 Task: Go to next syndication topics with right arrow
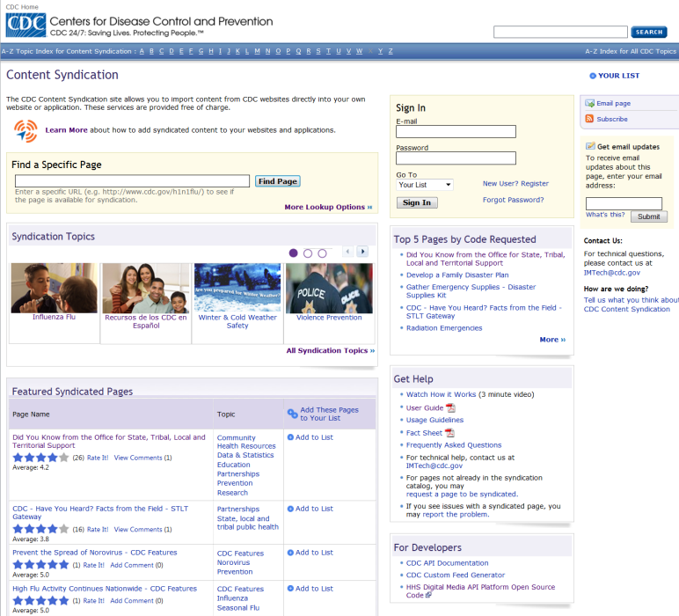click(x=363, y=252)
